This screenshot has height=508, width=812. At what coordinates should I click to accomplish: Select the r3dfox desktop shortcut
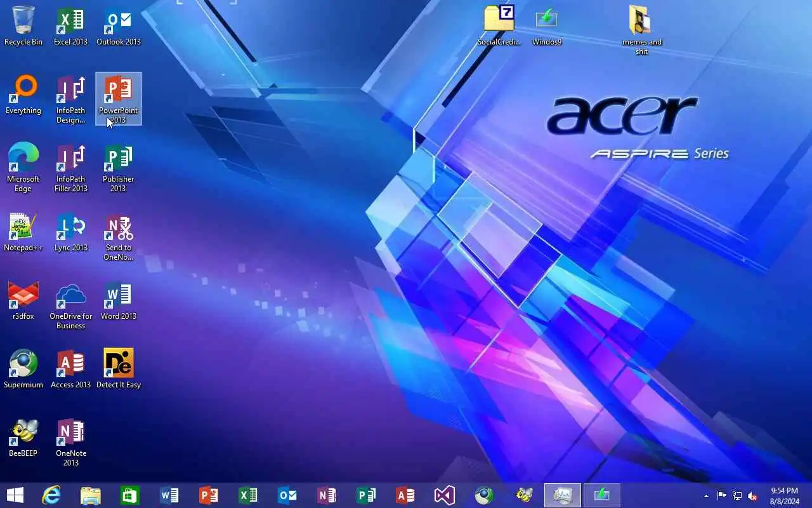pyautogui.click(x=23, y=300)
